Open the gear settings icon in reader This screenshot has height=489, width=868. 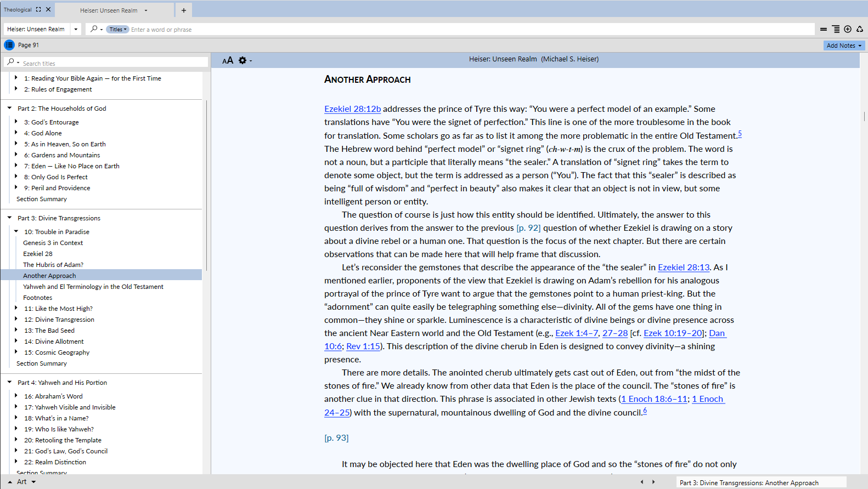pyautogui.click(x=243, y=60)
